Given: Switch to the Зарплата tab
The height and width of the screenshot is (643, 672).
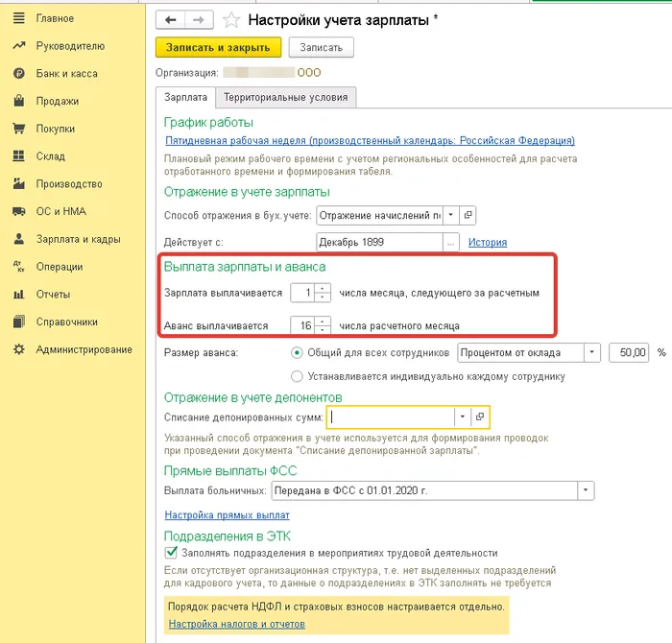Looking at the screenshot, I should pyautogui.click(x=185, y=97).
